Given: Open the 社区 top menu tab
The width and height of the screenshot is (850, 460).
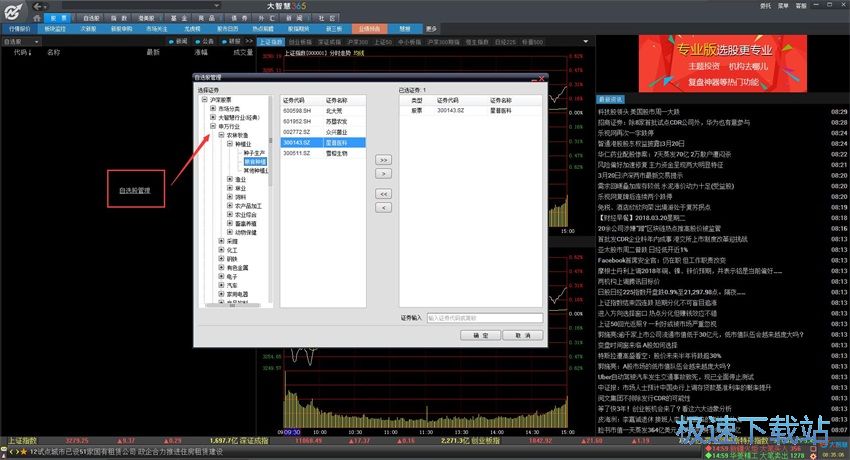Looking at the screenshot, I should click(x=326, y=18).
